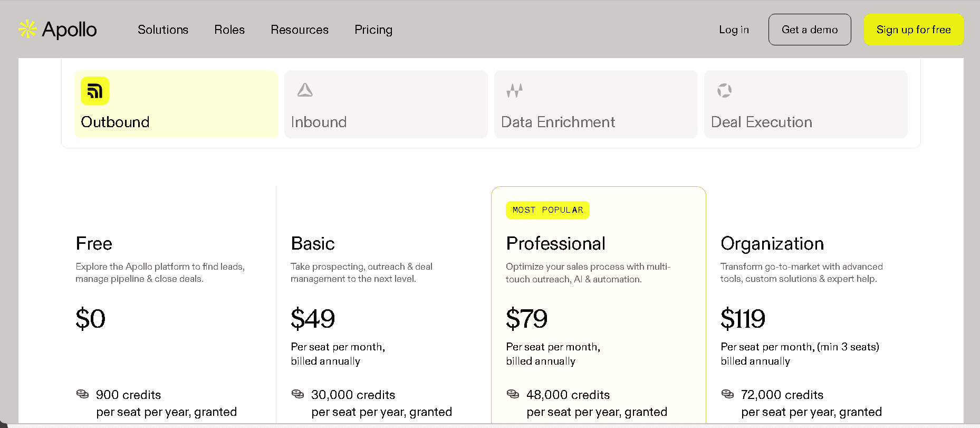The image size is (980, 428).
Task: Click the Inbound triangle icon
Action: tap(305, 90)
